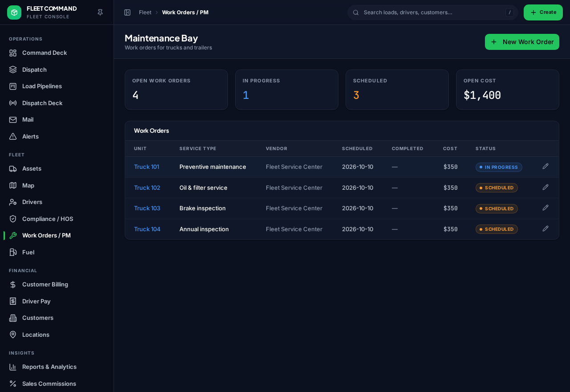Viewport: 570px width, 392px height.
Task: Open Dispatch Deck in the sidebar
Action: 57,103
